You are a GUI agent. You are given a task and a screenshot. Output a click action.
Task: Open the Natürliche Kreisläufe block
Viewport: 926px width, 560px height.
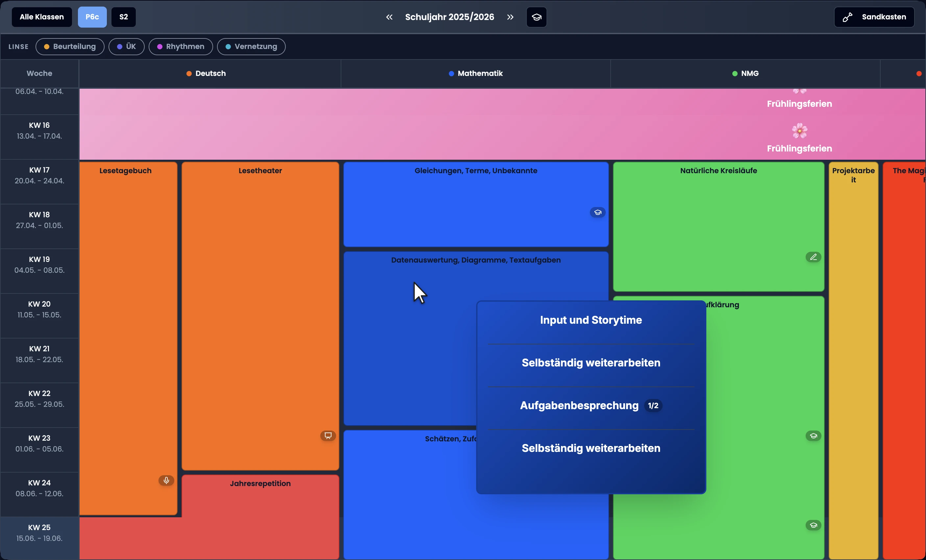719,226
